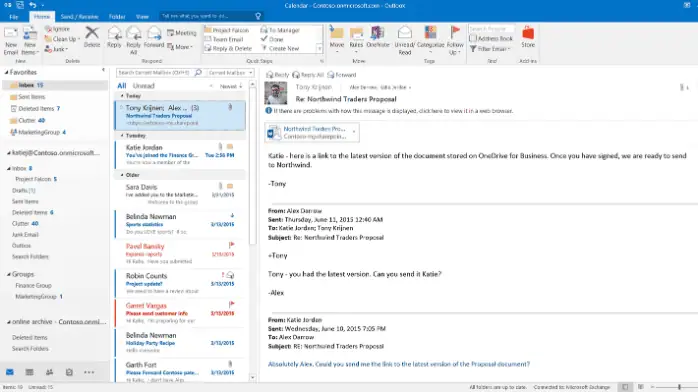Viewport: 698px width, 392px height.
Task: Show Unread messages filter
Action: 143,85
